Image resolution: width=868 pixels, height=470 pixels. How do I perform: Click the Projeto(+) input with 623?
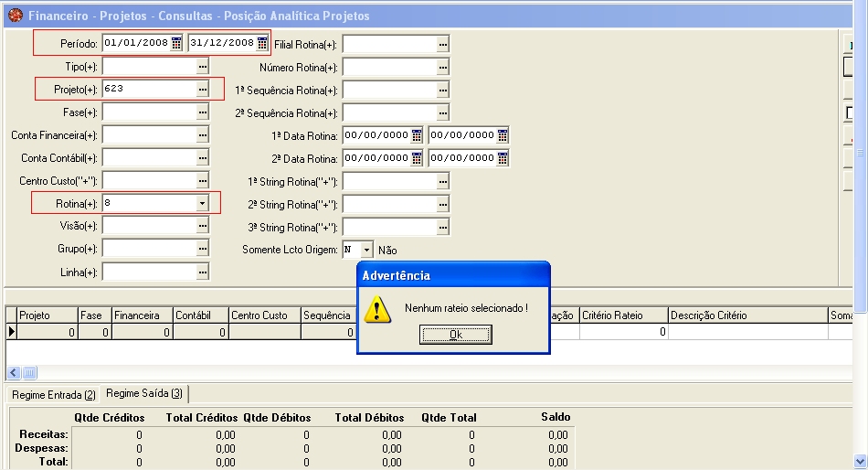point(150,90)
